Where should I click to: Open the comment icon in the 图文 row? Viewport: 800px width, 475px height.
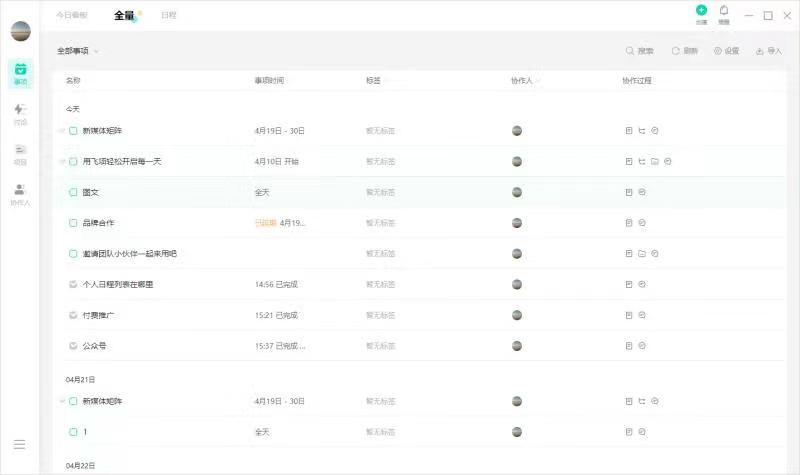tap(642, 192)
